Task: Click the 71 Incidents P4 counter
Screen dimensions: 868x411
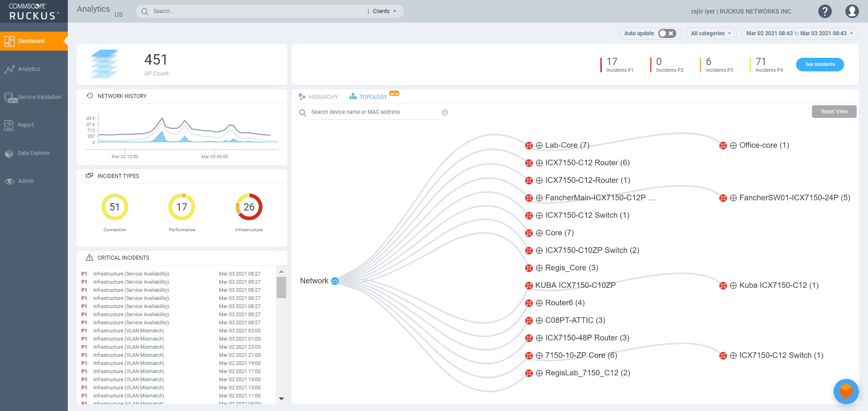Action: (x=766, y=65)
